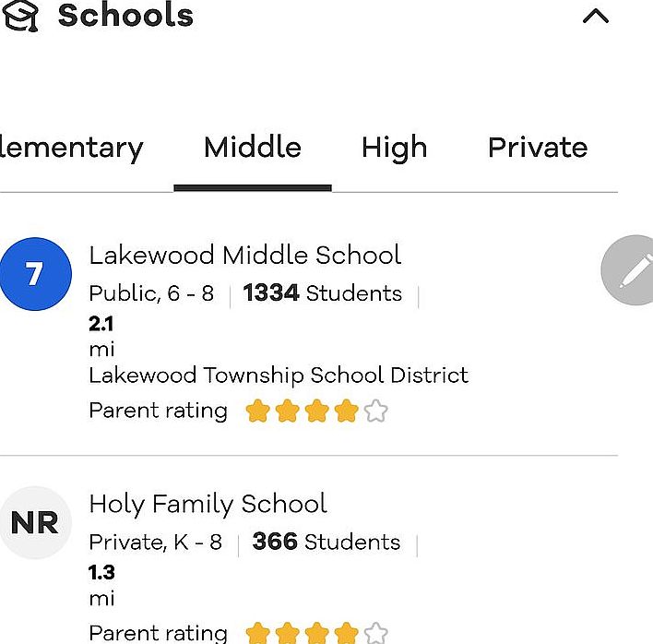Collapse the Schools section chevron
This screenshot has width=653, height=644.
tap(596, 17)
